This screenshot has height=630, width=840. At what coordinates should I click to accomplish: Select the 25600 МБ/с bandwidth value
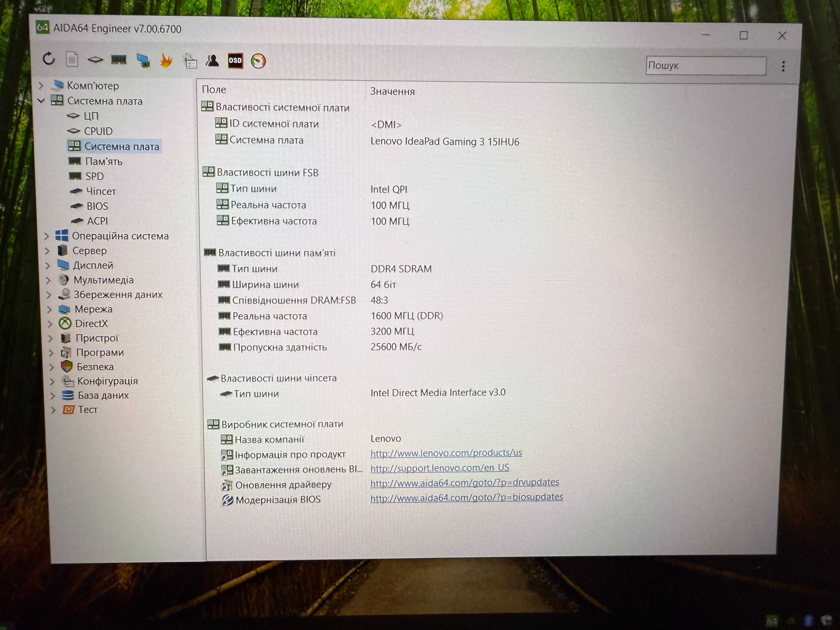396,347
